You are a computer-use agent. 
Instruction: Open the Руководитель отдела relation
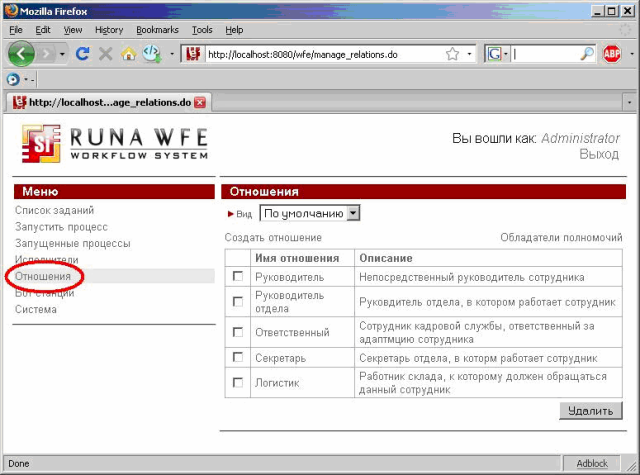point(289,302)
